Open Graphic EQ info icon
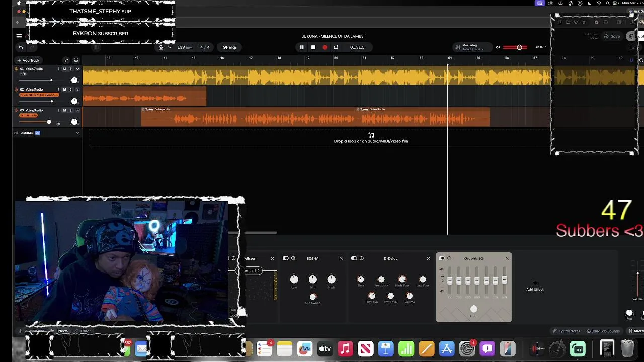 click(x=449, y=258)
